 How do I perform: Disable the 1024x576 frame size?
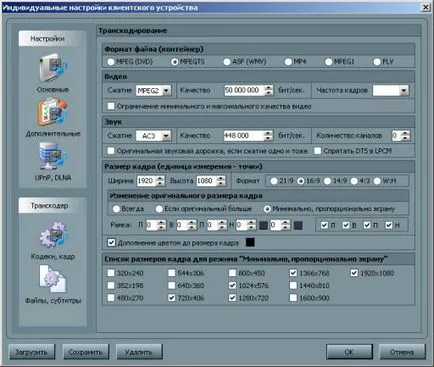233,285
